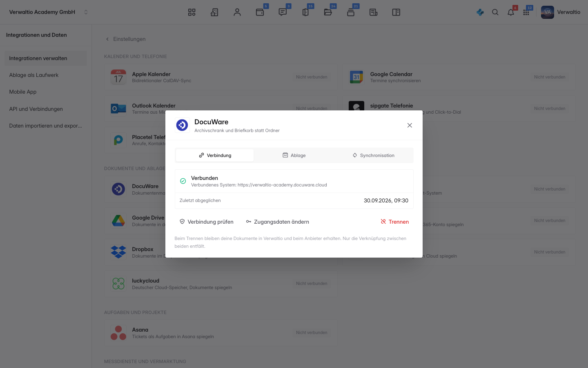
Task: Open the buildings icon in top navigation
Action: click(214, 12)
